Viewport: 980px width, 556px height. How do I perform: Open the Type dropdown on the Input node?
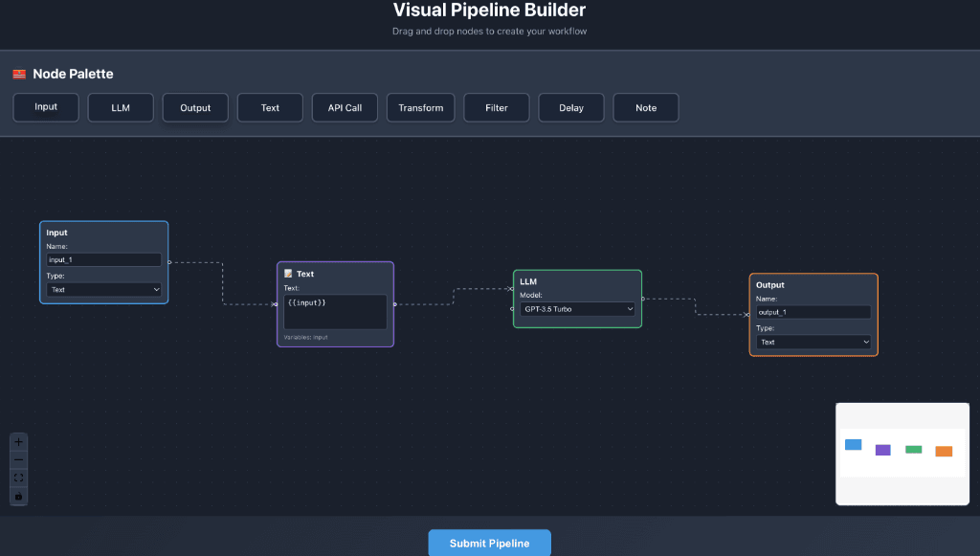tap(102, 289)
